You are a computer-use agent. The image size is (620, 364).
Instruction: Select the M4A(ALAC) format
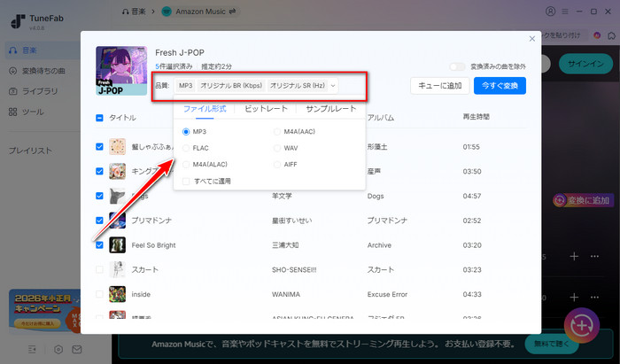[x=186, y=165]
